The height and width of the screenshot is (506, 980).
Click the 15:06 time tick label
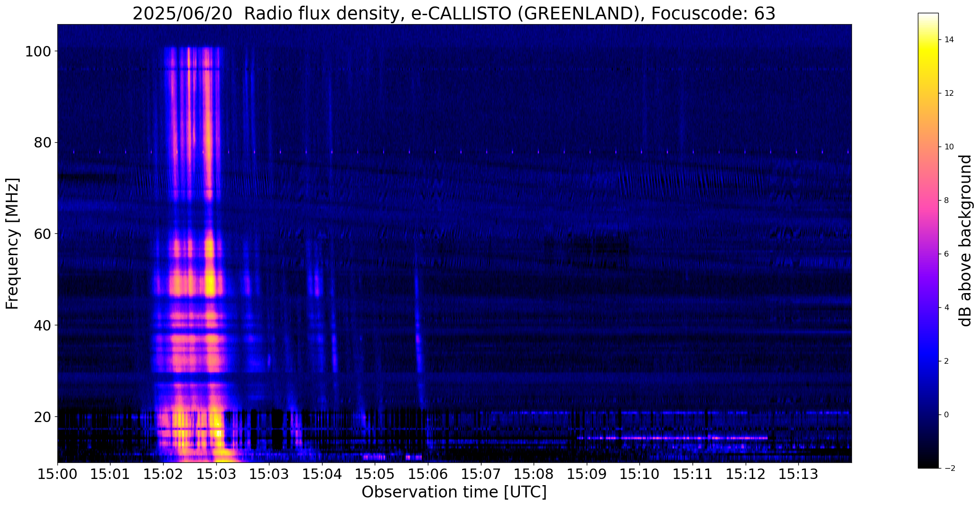pyautogui.click(x=428, y=474)
